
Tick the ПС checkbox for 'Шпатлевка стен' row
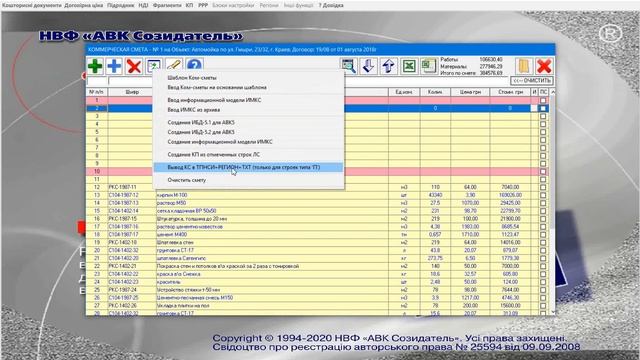tap(543, 242)
